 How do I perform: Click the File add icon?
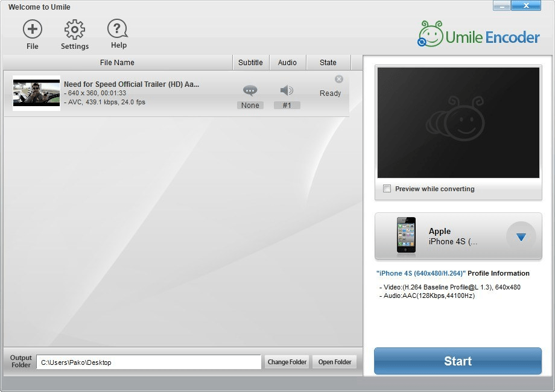(32, 30)
